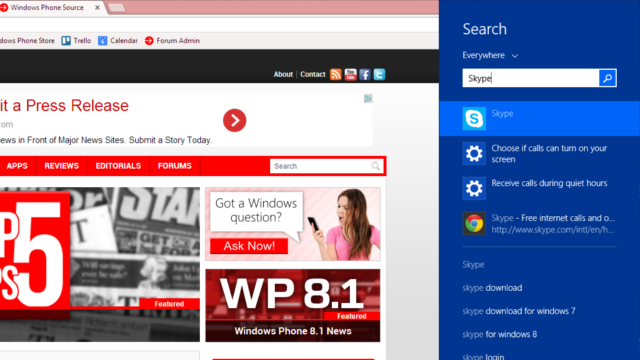Image resolution: width=640 pixels, height=360 pixels.
Task: Click the Contact link
Action: [313, 74]
